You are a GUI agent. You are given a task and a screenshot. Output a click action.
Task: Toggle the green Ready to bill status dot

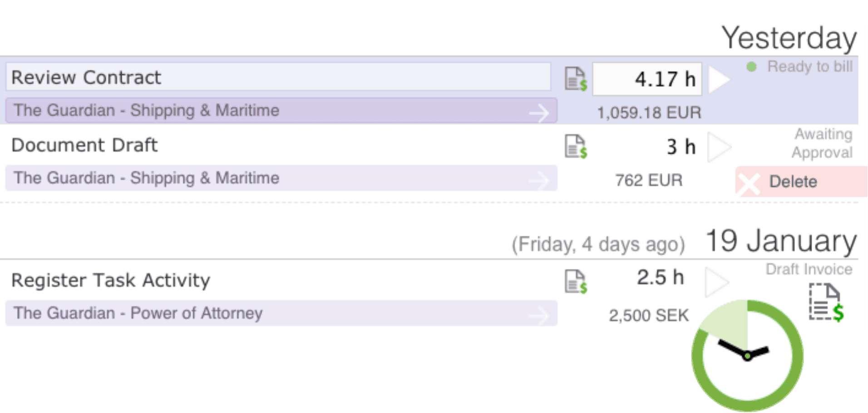pos(751,67)
